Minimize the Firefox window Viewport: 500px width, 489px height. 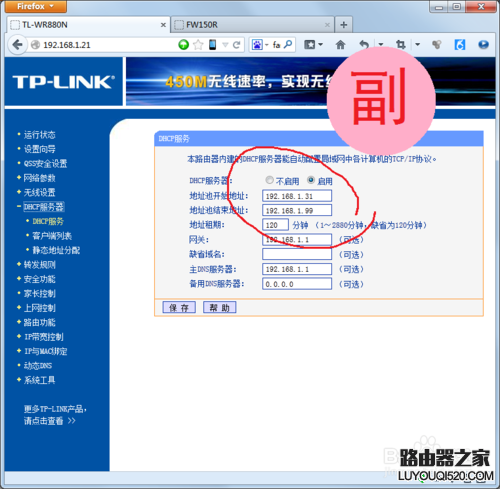[x=439, y=6]
